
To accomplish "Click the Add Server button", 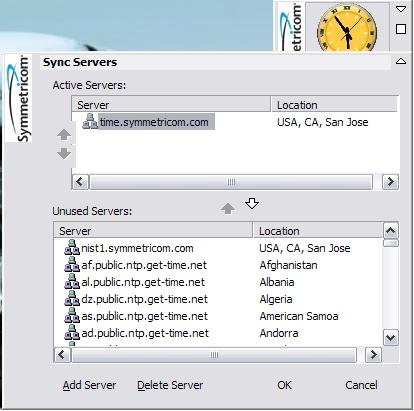I will [89, 385].
